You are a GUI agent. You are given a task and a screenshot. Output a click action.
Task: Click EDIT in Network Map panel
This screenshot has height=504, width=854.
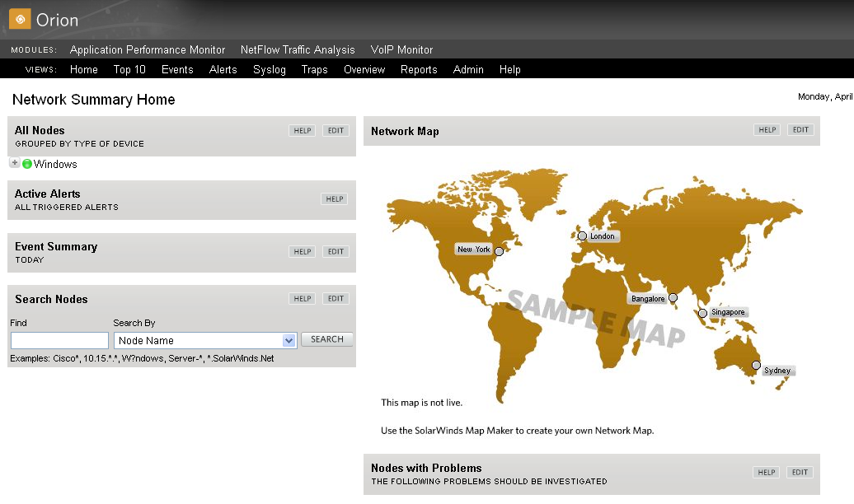(800, 129)
